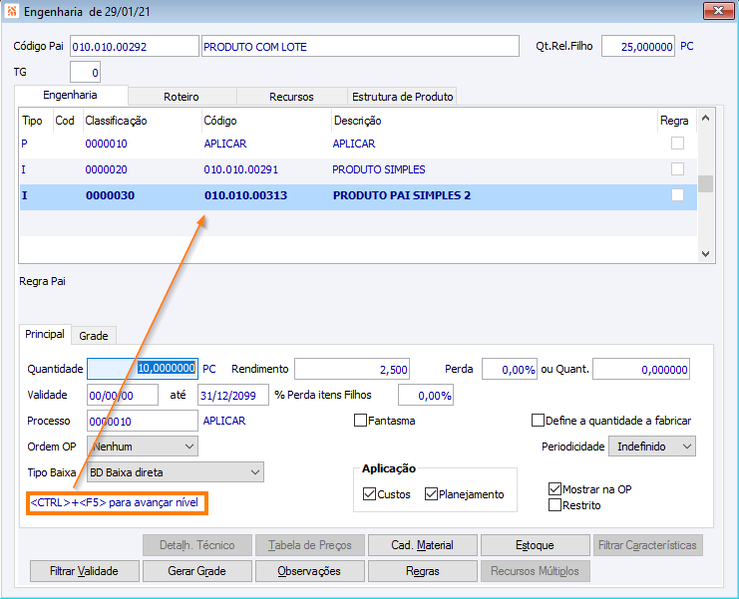Close the Engenharia window
This screenshot has height=599, width=739.
pos(718,11)
